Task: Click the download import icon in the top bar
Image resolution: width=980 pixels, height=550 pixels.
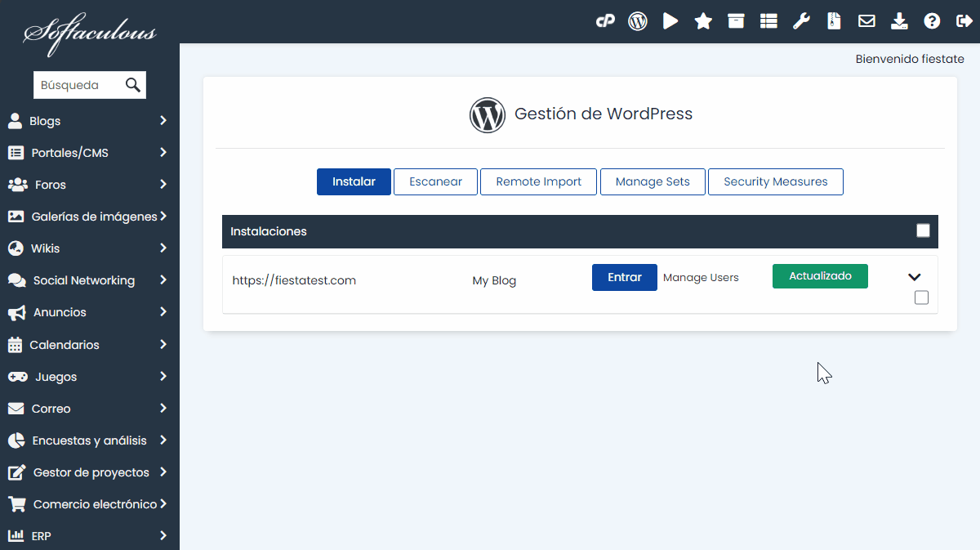Action: click(x=899, y=21)
